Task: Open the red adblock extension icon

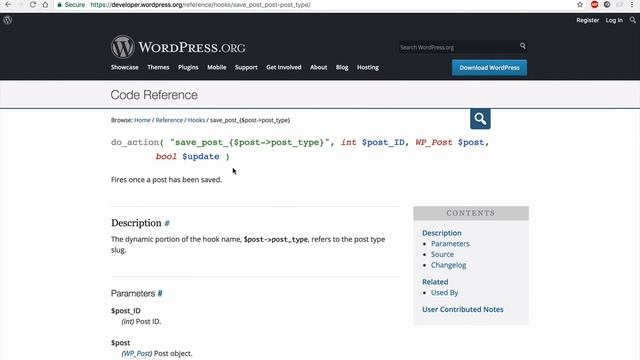Action: pyautogui.click(x=594, y=4)
